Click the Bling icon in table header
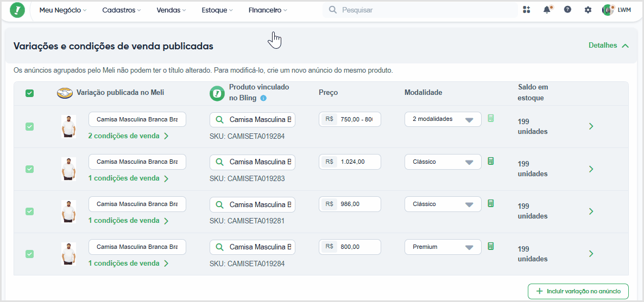 pos(217,94)
